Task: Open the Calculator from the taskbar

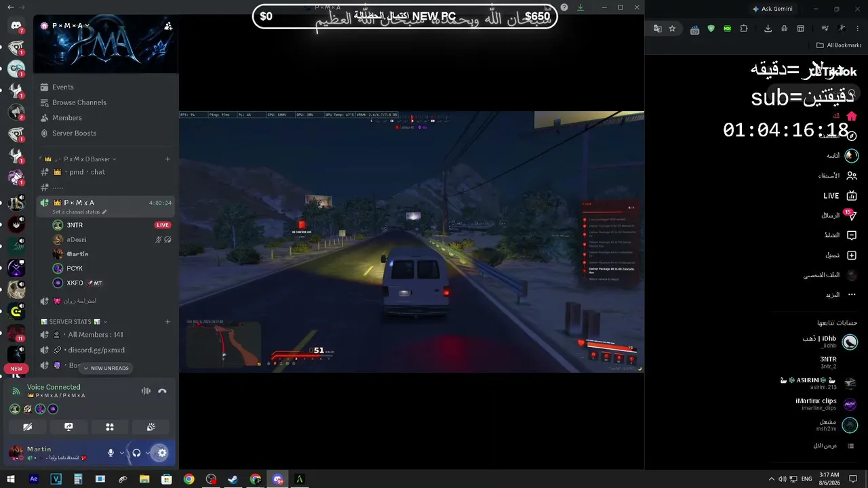Action: click(x=78, y=479)
